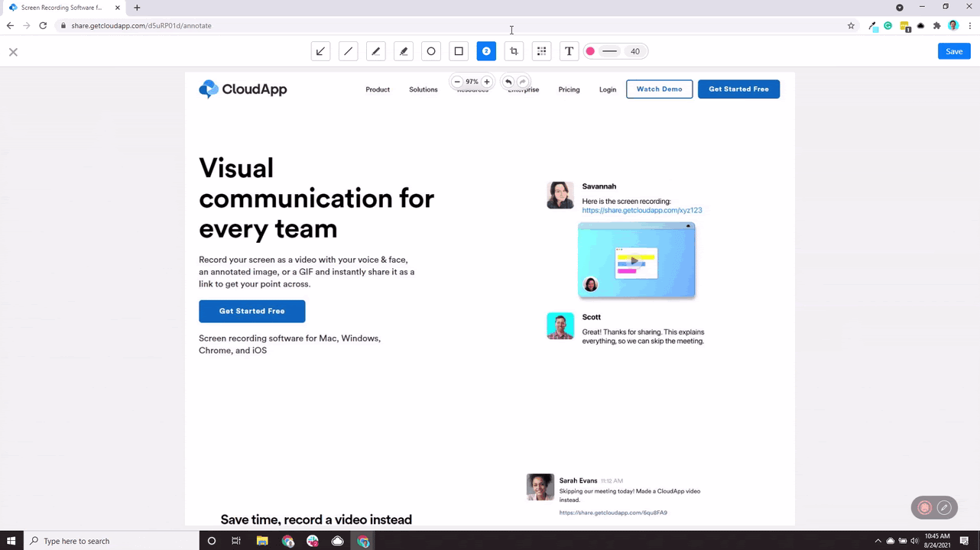The width and height of the screenshot is (980, 550).
Task: Open the OneDrive tray icon
Action: click(x=890, y=541)
